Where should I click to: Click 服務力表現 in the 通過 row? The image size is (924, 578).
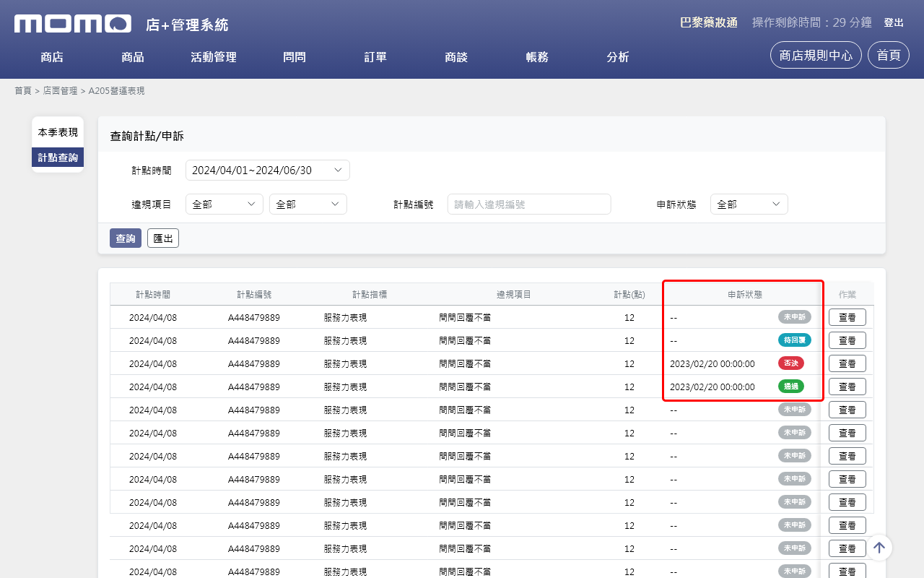coord(345,387)
